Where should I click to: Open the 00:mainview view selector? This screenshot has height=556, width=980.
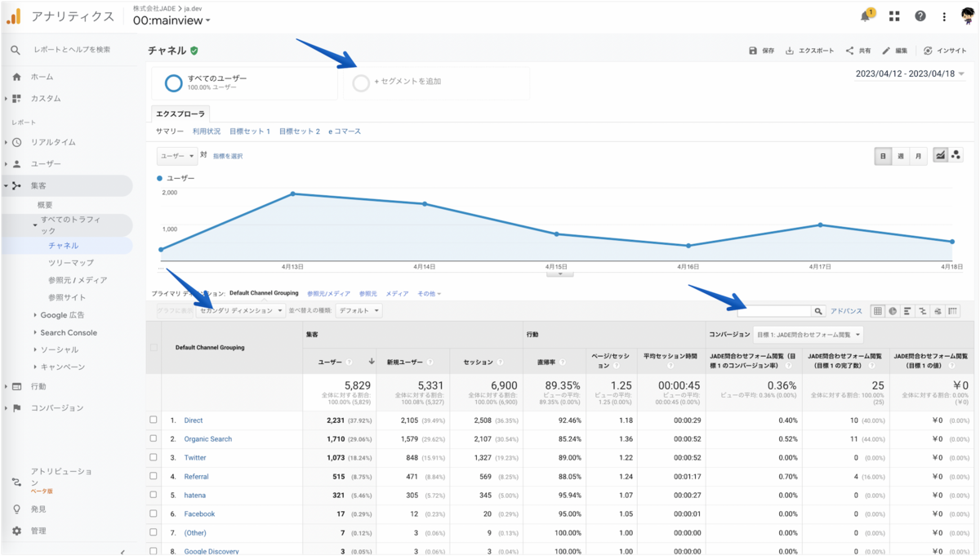click(171, 20)
